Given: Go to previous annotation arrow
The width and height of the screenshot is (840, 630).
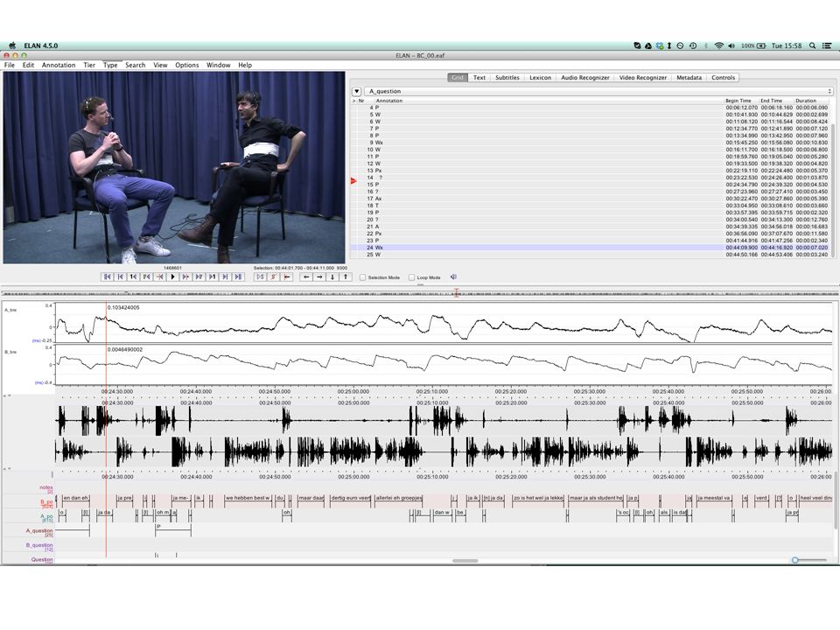Looking at the screenshot, I should [x=306, y=277].
